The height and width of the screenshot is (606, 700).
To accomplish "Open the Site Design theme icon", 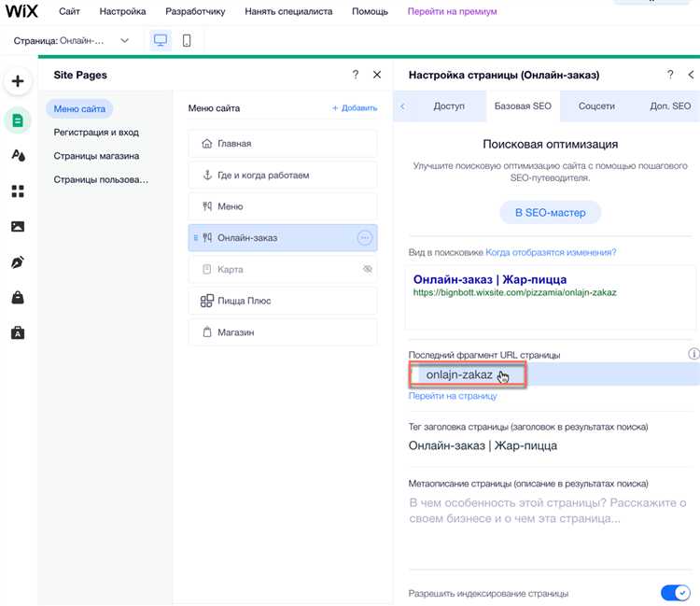I will pyautogui.click(x=17, y=155).
